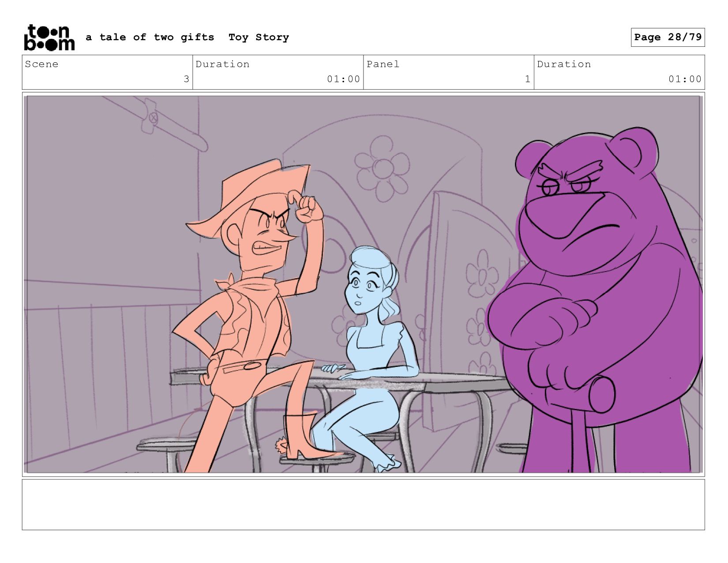Click panel duration value '01:00' at far right
Screen dimensions: 728x563
point(685,79)
